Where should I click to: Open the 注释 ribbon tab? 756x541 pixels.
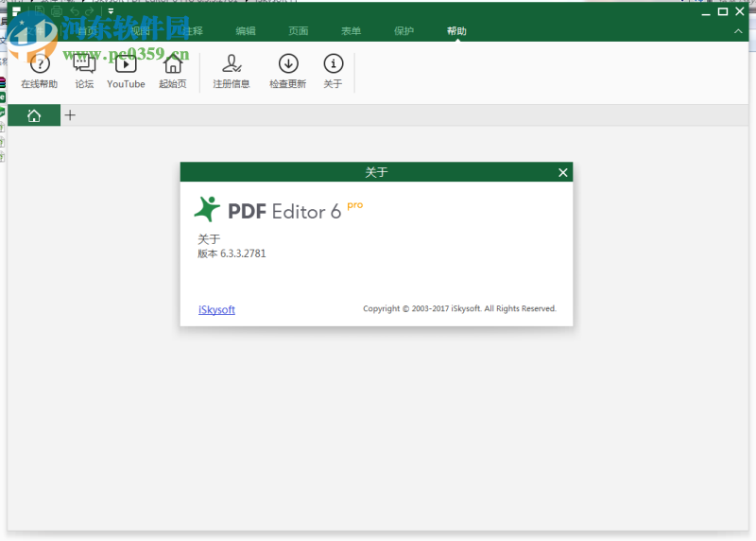(193, 31)
